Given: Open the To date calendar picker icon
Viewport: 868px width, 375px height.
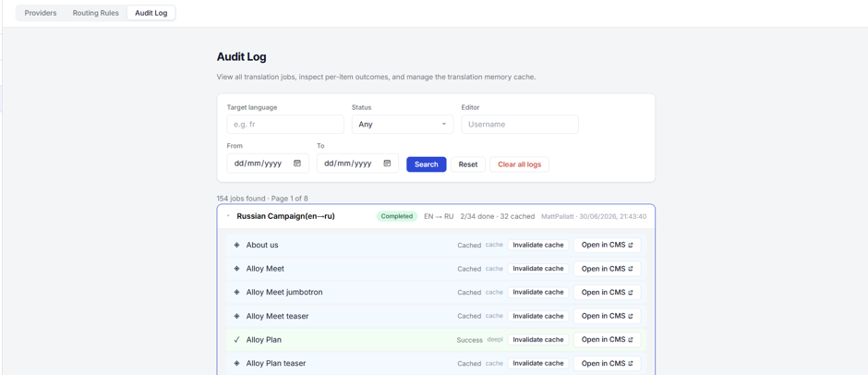Looking at the screenshot, I should click(387, 163).
